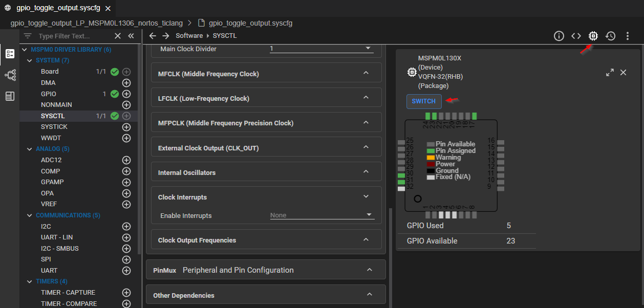Open the Main Clock Divider dropdown
The width and height of the screenshot is (644, 308).
[x=321, y=49]
